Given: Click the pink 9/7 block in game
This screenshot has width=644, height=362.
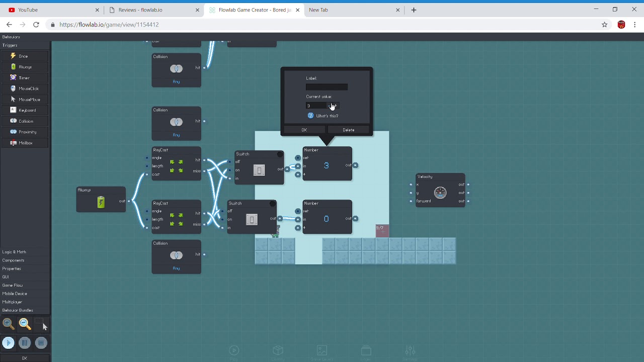Looking at the screenshot, I should (x=382, y=231).
